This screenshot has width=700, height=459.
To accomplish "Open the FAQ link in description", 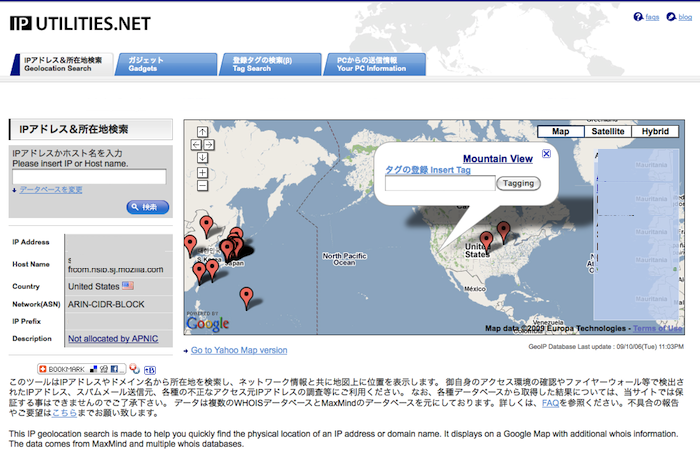I will (550, 403).
